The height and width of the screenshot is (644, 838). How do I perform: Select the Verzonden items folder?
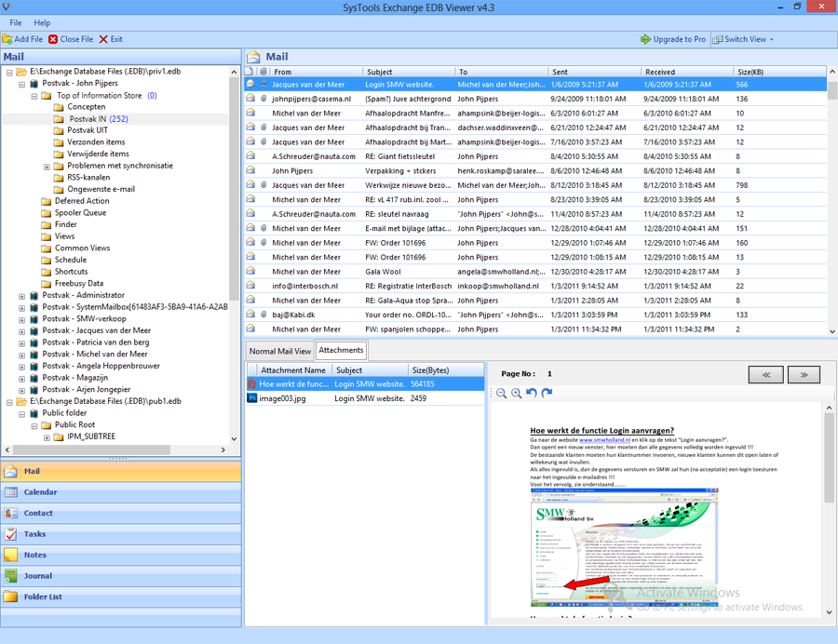[x=96, y=142]
